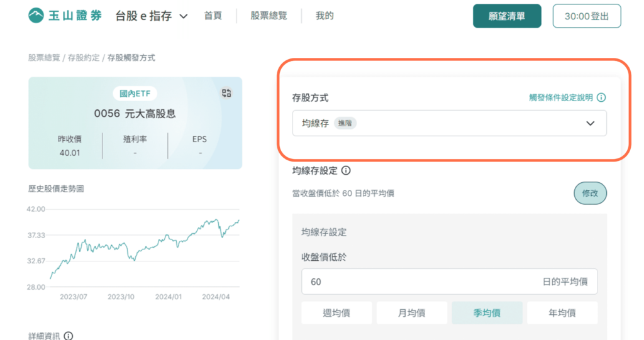
Task: Click the compare icon on the 0056 card
Action: pos(226,93)
